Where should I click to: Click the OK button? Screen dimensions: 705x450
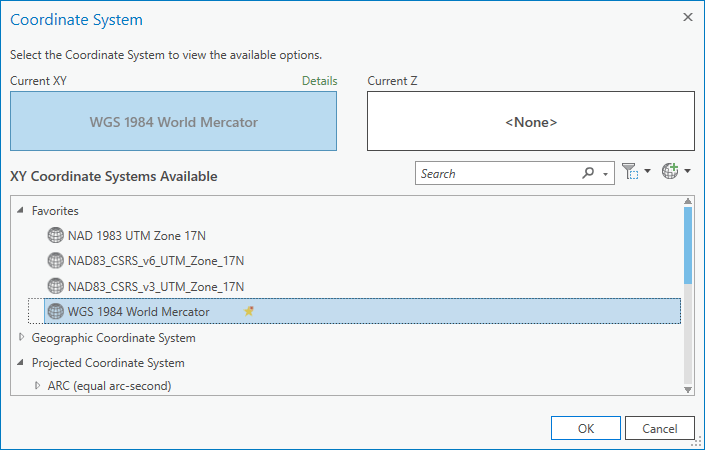[x=586, y=428]
